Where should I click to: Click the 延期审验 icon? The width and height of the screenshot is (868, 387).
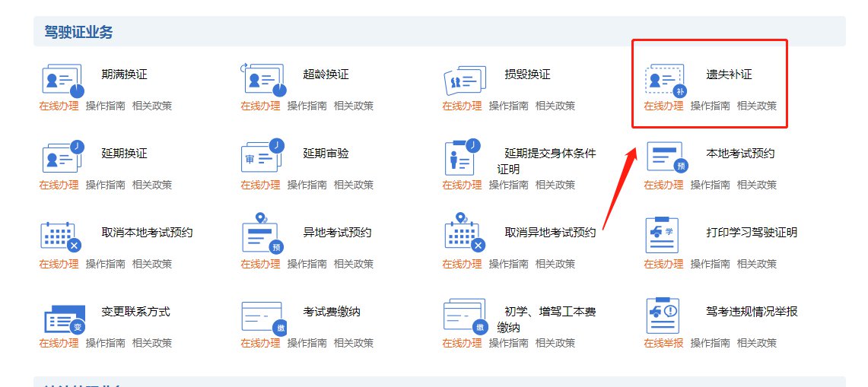tap(263, 155)
